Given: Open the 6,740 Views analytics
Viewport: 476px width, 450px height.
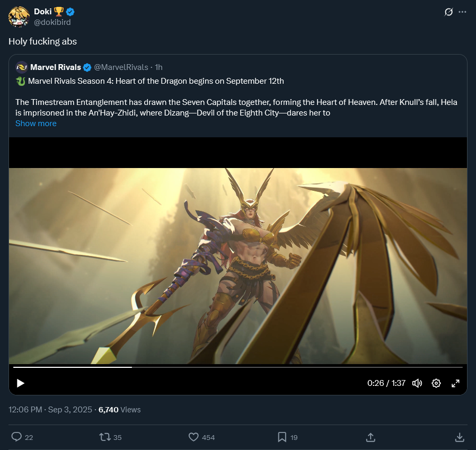Looking at the screenshot, I should pos(120,410).
